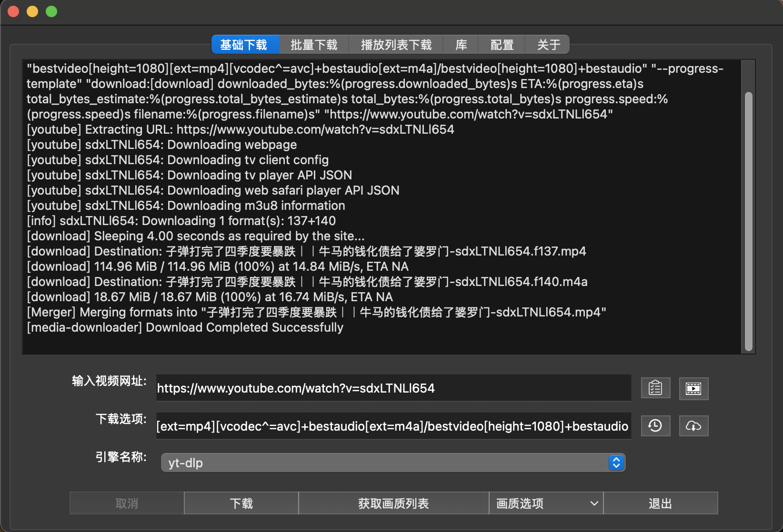Image resolution: width=783 pixels, height=532 pixels.
Task: Click the log output vertical scrollbar
Action: pos(748,222)
